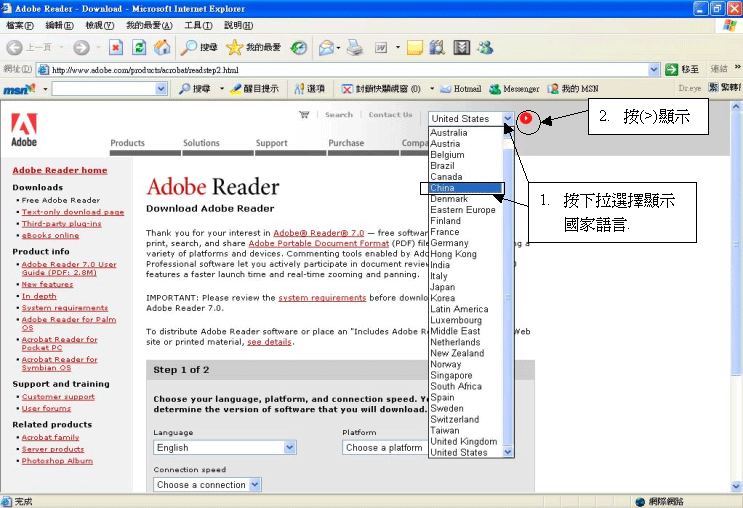Select Japan in the country list
This screenshot has height=508, width=743.
465,287
